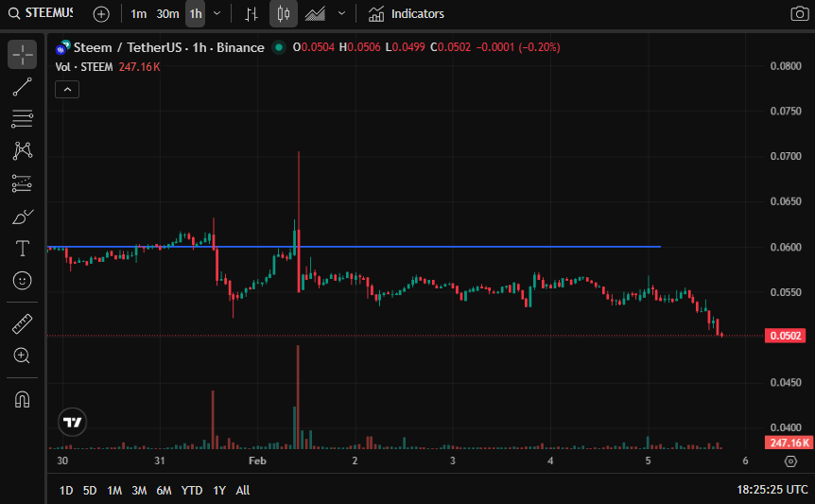This screenshot has width=815, height=504.
Task: Set range to All
Action: (243, 490)
